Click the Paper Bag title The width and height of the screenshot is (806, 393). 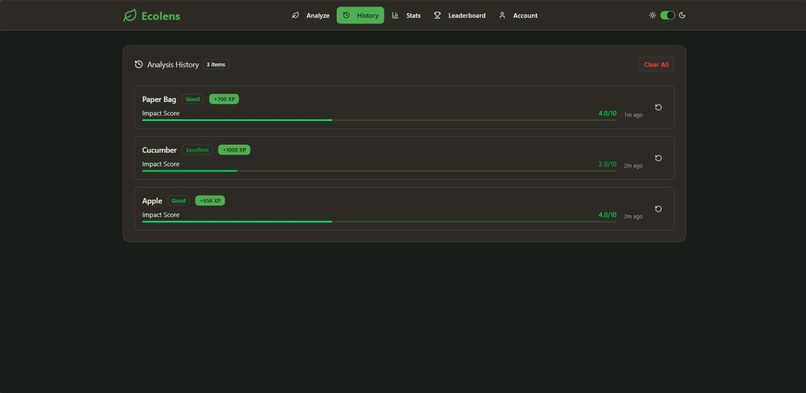[x=159, y=100]
